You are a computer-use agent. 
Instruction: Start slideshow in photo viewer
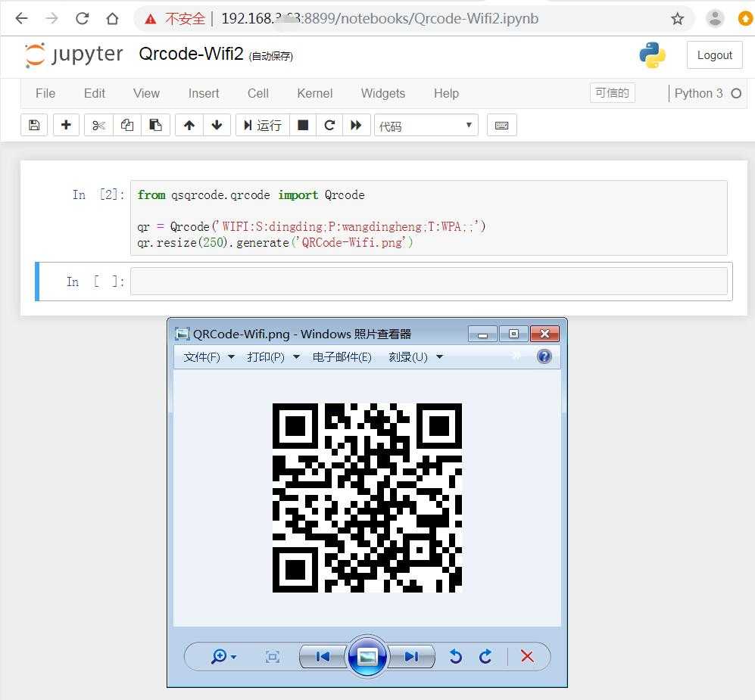[367, 657]
